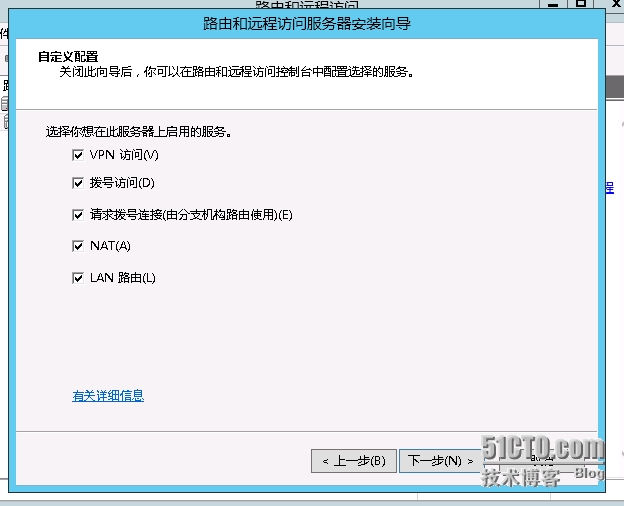Toggle the LAN 路由(L) checkbox
The height and width of the screenshot is (506, 624).
[78, 277]
